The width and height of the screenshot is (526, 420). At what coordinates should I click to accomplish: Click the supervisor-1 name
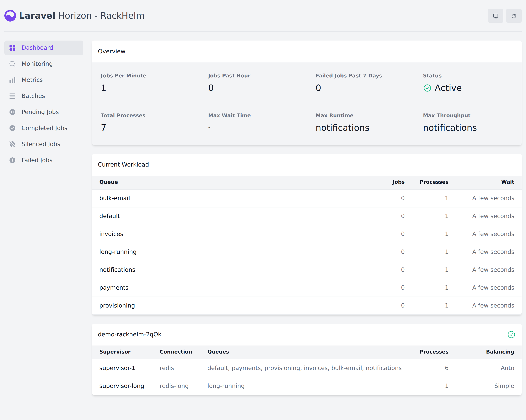click(117, 368)
